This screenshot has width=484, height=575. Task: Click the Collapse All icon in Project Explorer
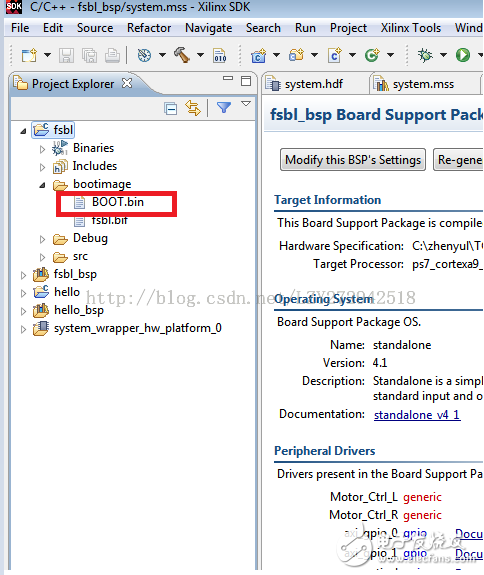click(x=170, y=109)
